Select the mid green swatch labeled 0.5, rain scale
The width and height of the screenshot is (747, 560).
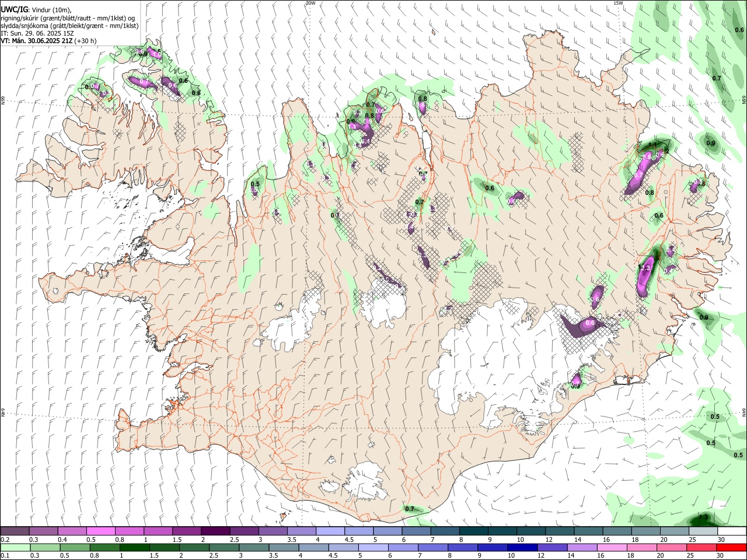(75, 547)
